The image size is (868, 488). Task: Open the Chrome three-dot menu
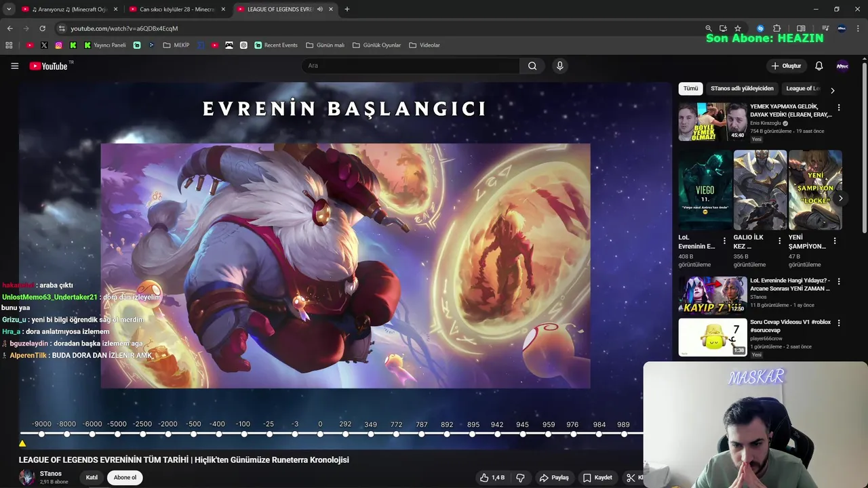click(859, 28)
